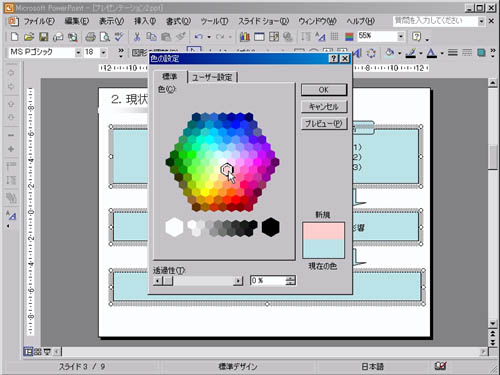Expand the 55% zoom dropdown

click(401, 36)
